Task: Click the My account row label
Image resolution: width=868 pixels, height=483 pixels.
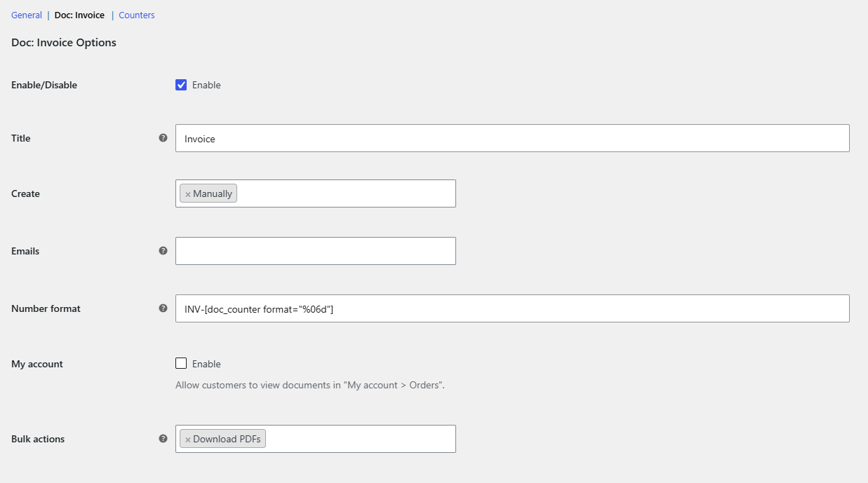Action: (x=37, y=365)
